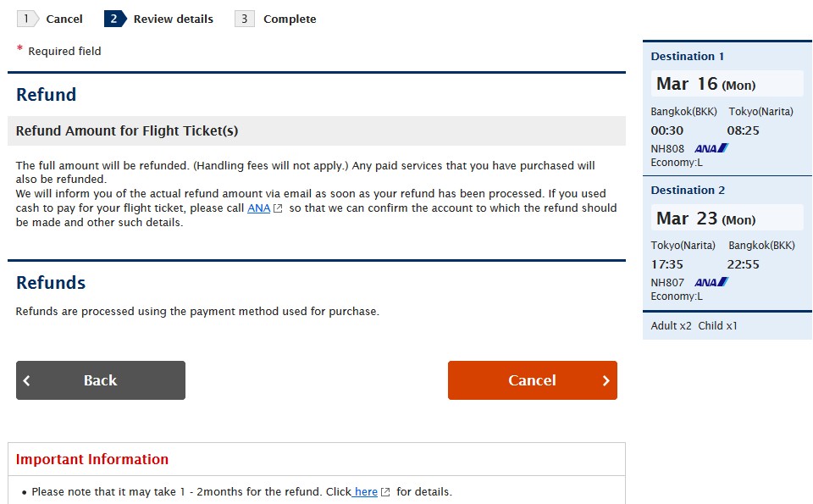Click the Mar 23 (Mon) date box
The height and width of the screenshot is (504, 813).
pyautogui.click(x=727, y=219)
